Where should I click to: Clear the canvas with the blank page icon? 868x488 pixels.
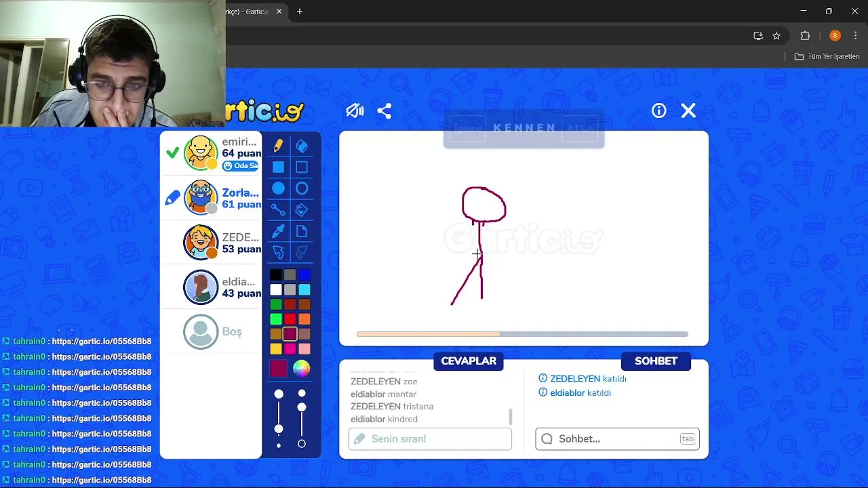302,231
